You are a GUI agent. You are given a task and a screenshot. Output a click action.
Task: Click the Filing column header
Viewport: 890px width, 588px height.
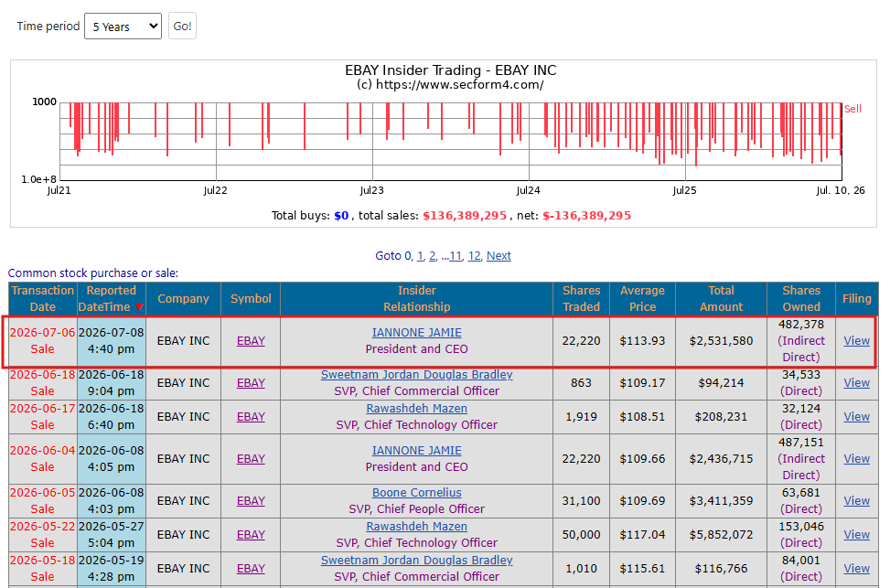(x=856, y=298)
